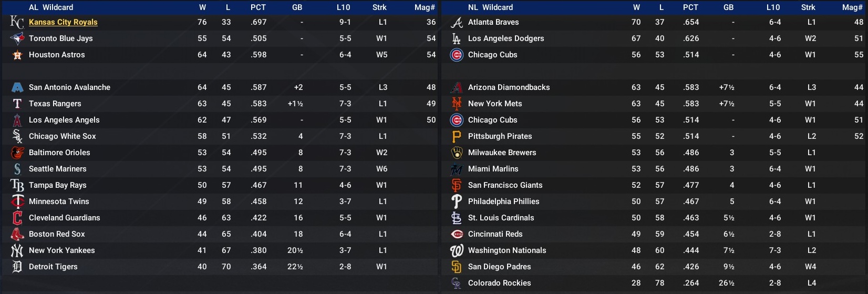Click the Toronto Blue Jays logo

point(17,38)
